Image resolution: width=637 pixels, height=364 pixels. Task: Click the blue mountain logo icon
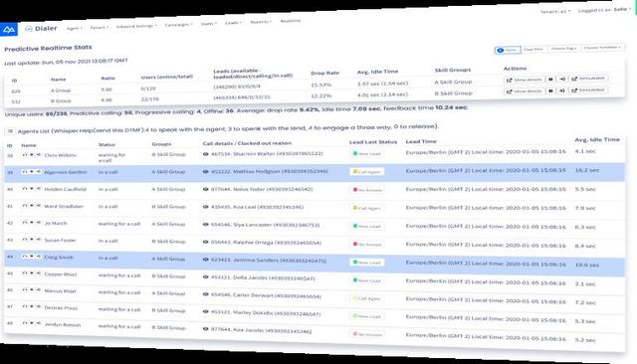(x=9, y=29)
